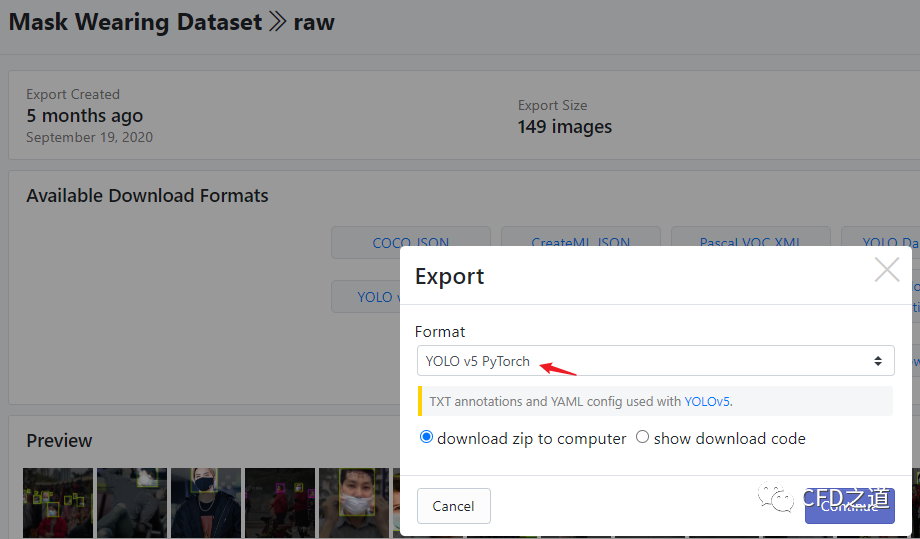Follow the YOLOv5 link in the format description

(x=707, y=401)
